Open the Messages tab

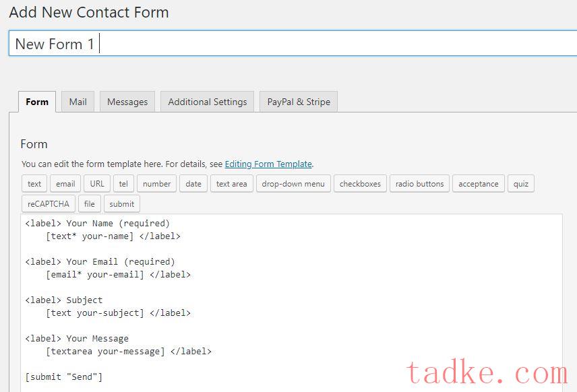click(127, 102)
